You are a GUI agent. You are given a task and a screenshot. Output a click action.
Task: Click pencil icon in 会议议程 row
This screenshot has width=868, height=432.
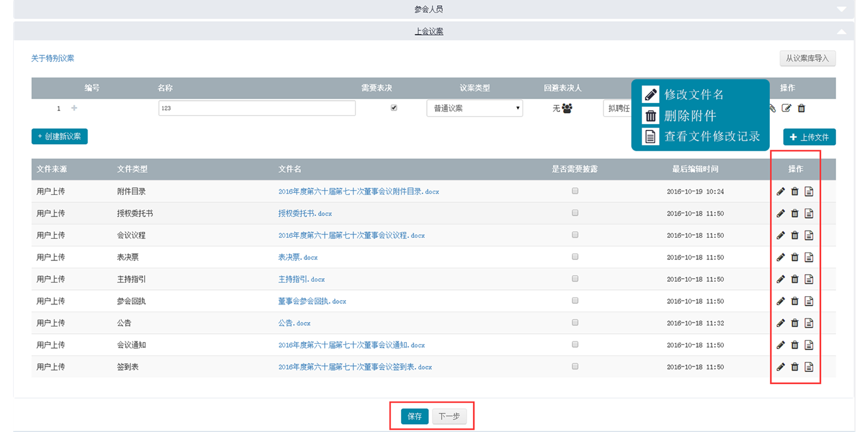(780, 235)
